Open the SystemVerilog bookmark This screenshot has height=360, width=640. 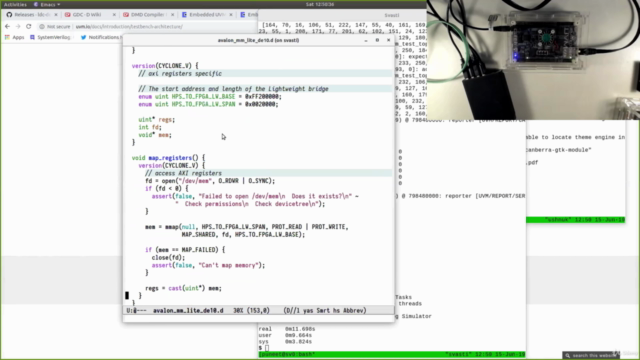click(50, 37)
